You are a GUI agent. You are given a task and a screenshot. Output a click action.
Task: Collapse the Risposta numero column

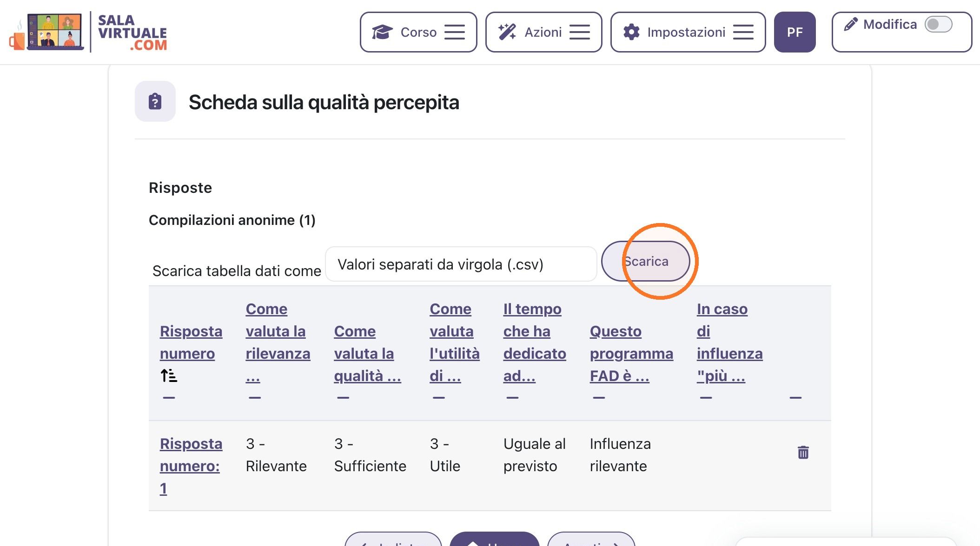click(x=169, y=398)
